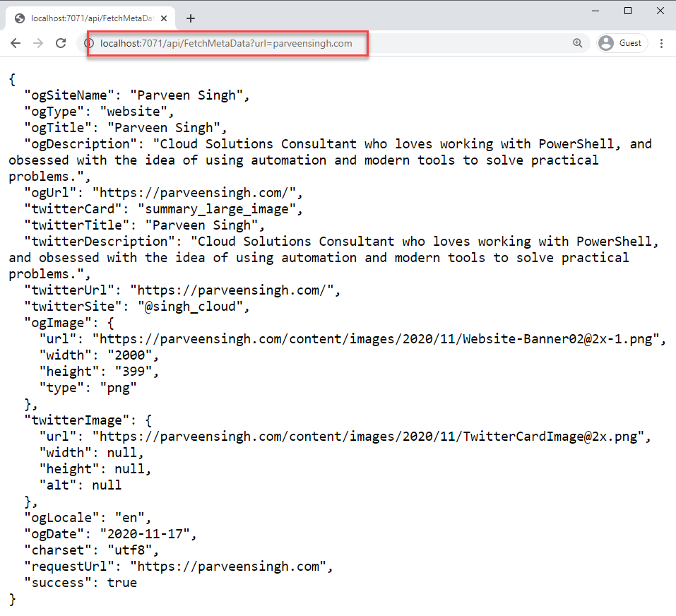This screenshot has width=676, height=616.
Task: Reload the FetchMetaData page
Action: pyautogui.click(x=61, y=43)
